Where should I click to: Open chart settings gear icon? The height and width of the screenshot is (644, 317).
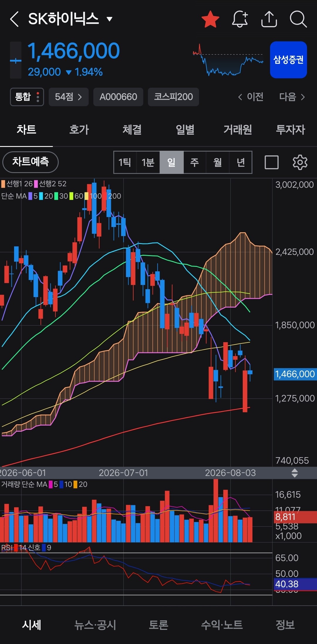click(x=300, y=162)
